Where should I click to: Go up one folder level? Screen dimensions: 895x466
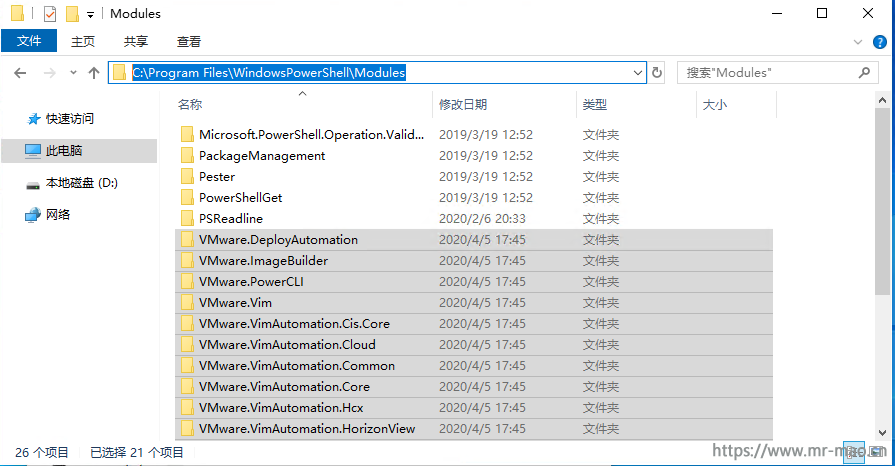94,73
